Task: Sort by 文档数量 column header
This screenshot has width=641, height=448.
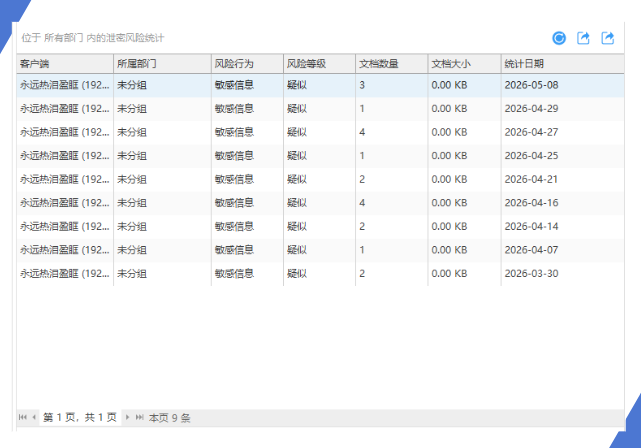Action: [x=392, y=63]
